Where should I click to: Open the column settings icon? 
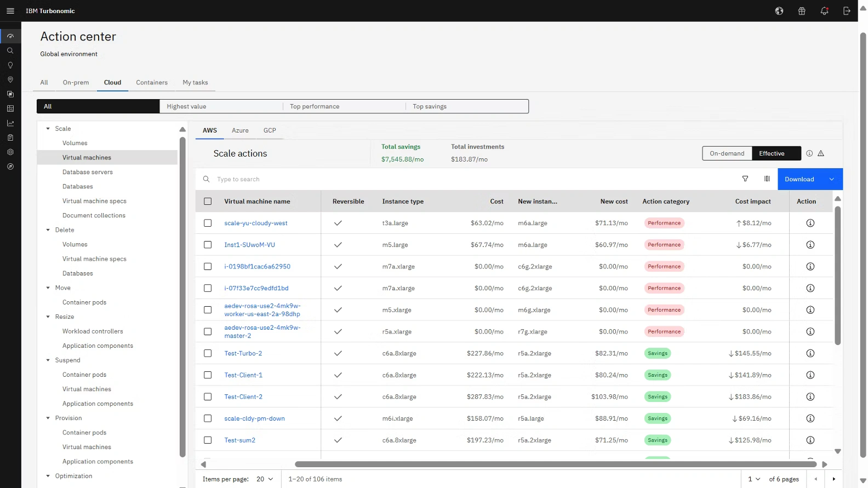(767, 179)
